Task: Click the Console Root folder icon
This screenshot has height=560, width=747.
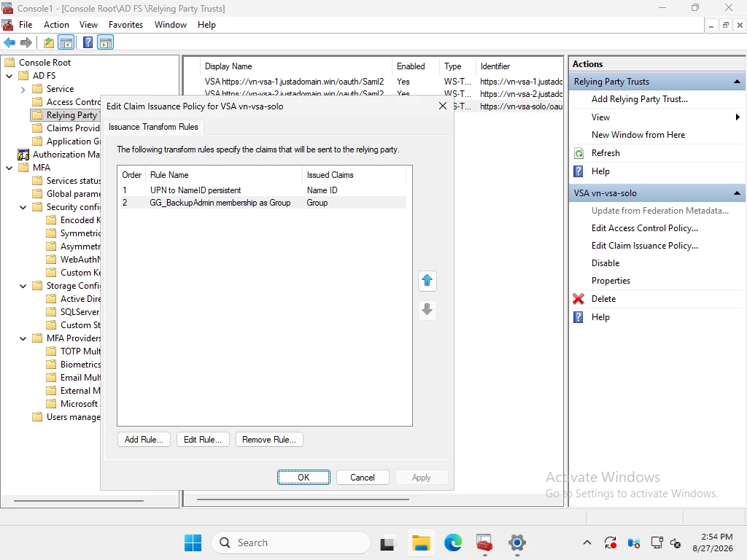Action: 9,63
